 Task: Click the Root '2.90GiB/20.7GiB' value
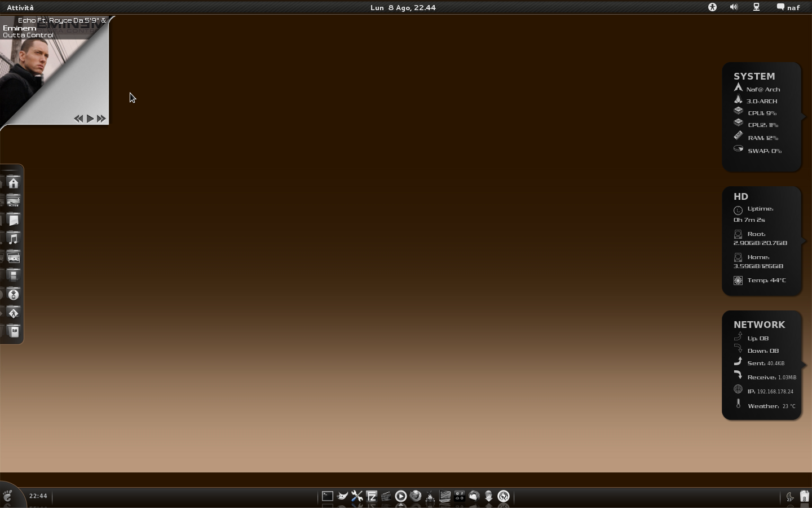(x=760, y=243)
